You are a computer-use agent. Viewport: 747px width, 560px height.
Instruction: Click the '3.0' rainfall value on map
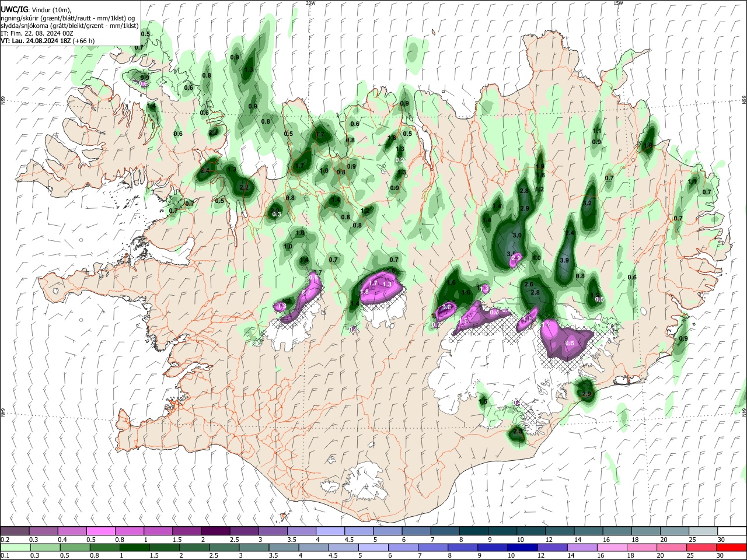tap(517, 235)
